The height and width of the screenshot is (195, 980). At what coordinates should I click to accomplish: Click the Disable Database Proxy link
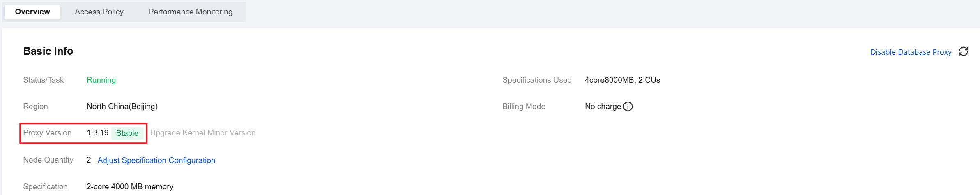point(911,52)
